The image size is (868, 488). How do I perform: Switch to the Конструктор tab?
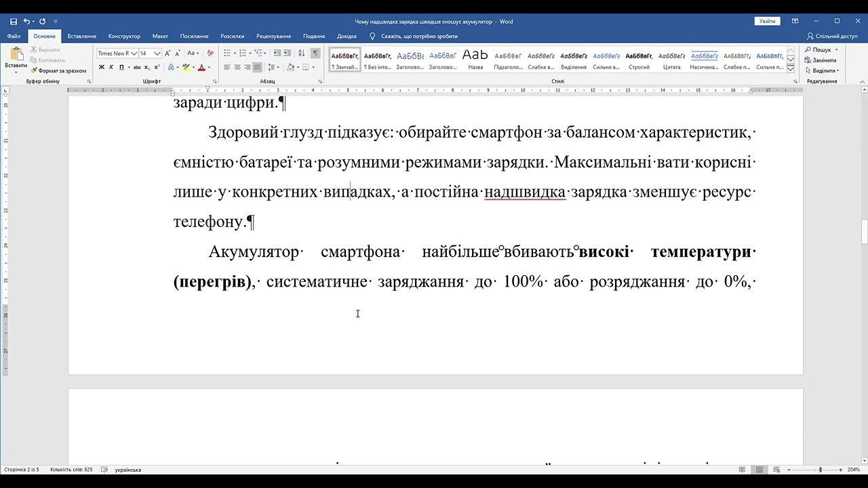click(124, 36)
